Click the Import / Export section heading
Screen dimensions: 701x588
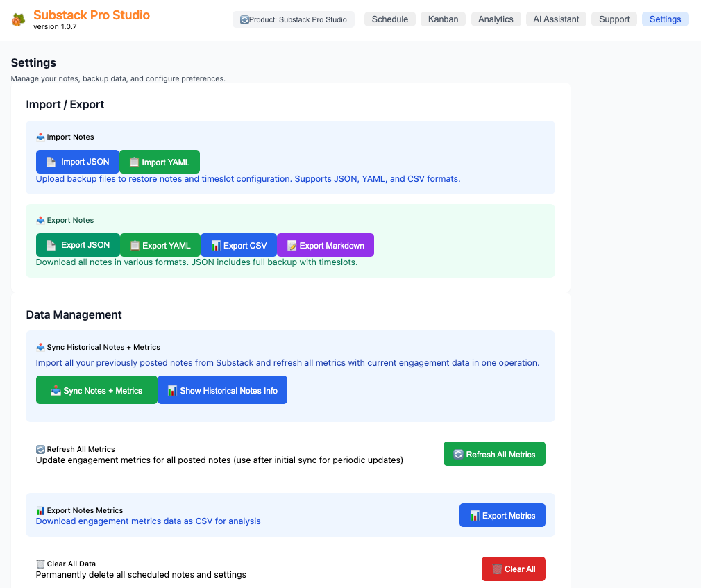65,105
